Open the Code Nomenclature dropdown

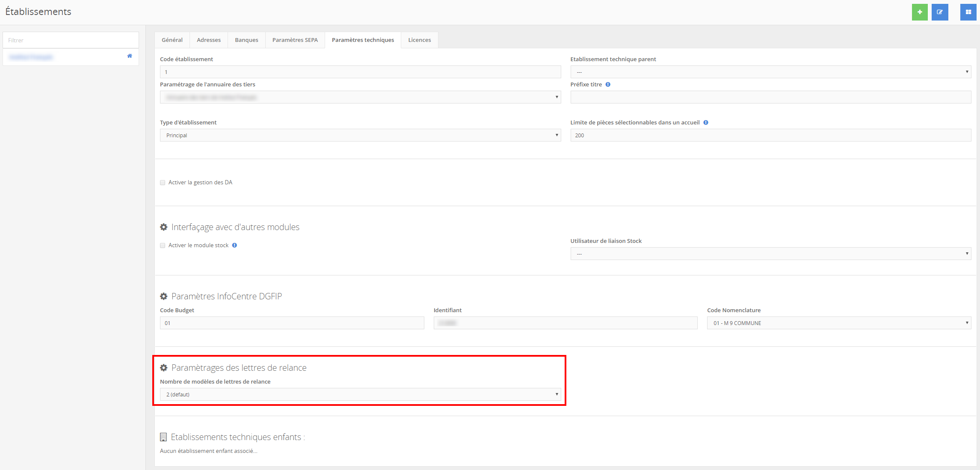(x=839, y=323)
